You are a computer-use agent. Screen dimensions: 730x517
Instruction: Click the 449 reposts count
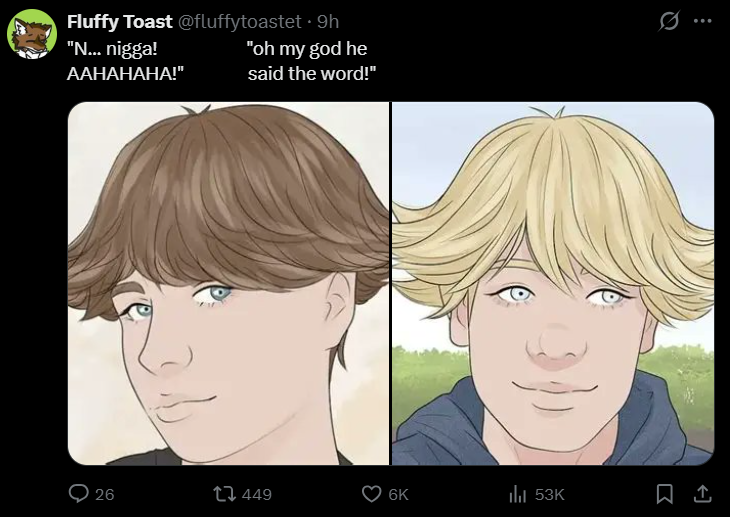[x=257, y=494]
